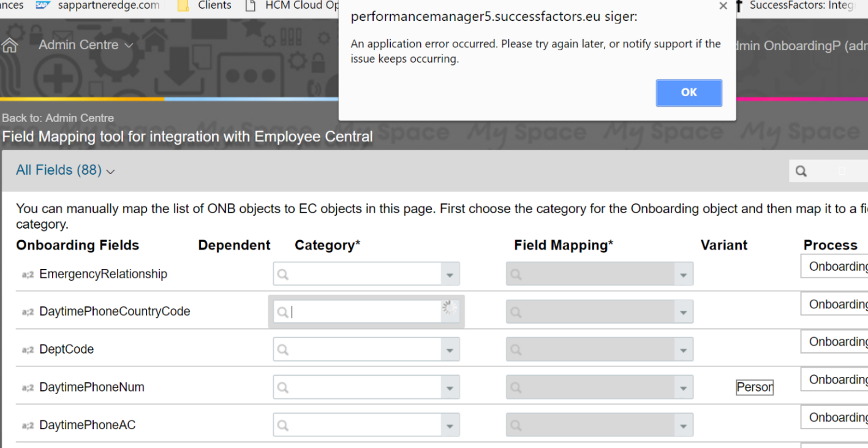Follow the Back to: Admin Centre link

(58, 118)
